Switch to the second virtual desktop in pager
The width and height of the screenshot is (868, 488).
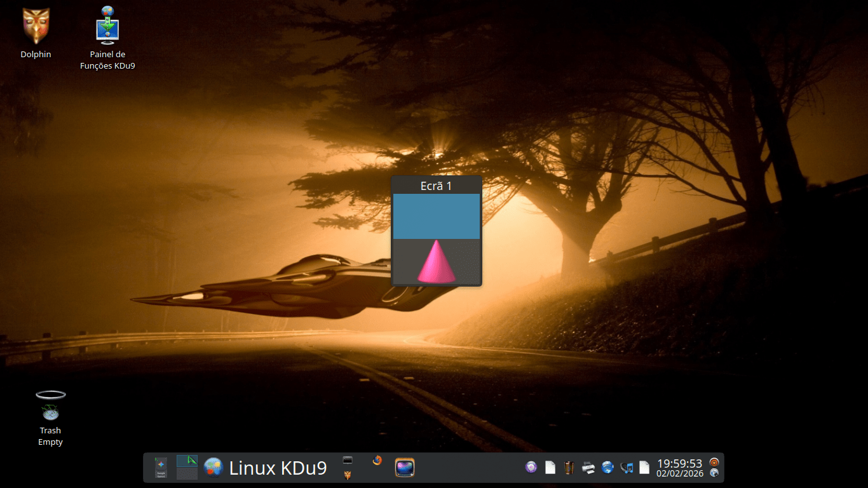(187, 474)
